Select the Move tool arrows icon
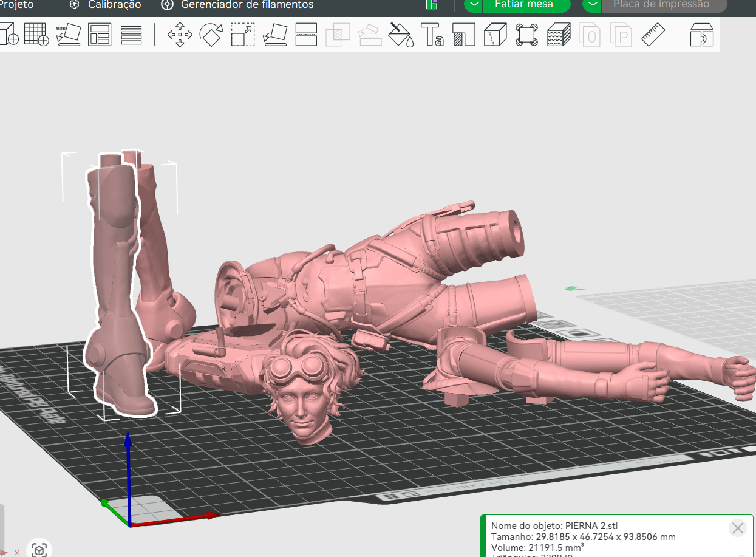Image resolution: width=756 pixels, height=557 pixels. [180, 35]
